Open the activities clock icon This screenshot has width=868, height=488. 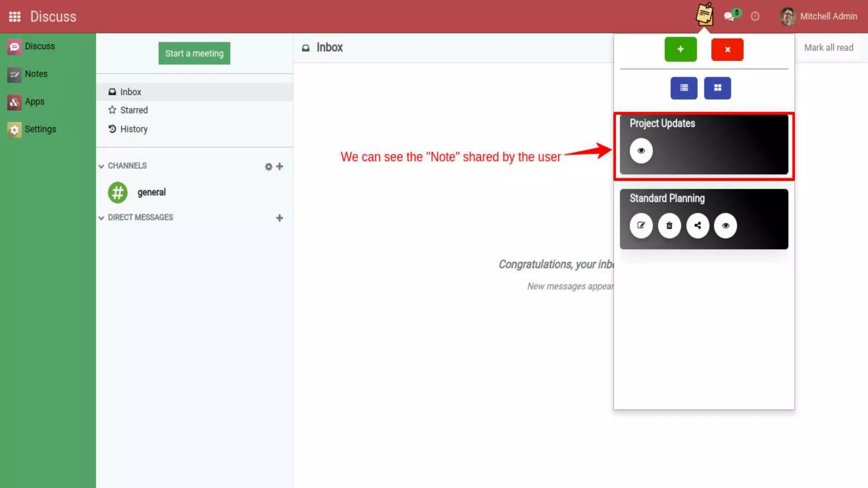tap(755, 17)
